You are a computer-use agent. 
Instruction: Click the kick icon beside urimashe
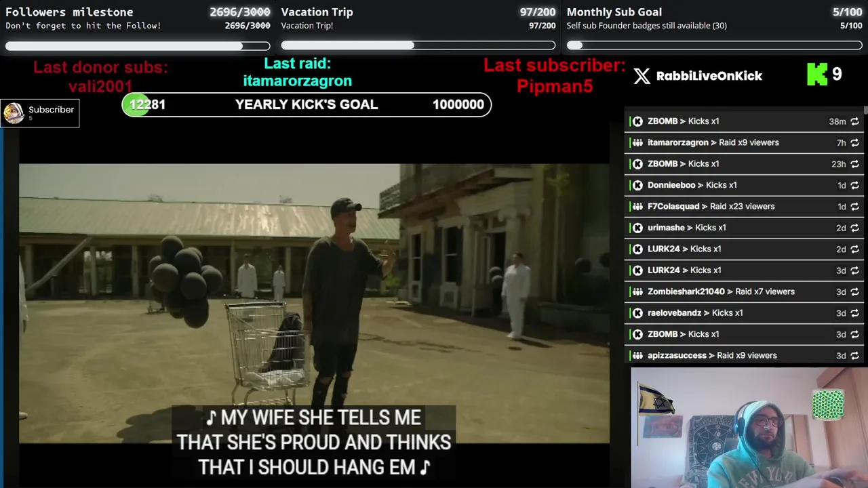(x=637, y=228)
